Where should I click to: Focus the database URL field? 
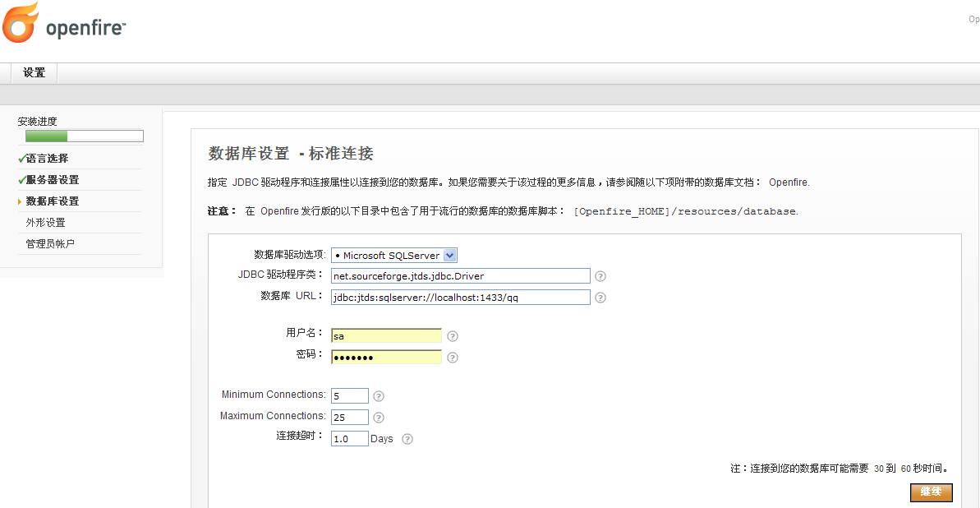461,298
